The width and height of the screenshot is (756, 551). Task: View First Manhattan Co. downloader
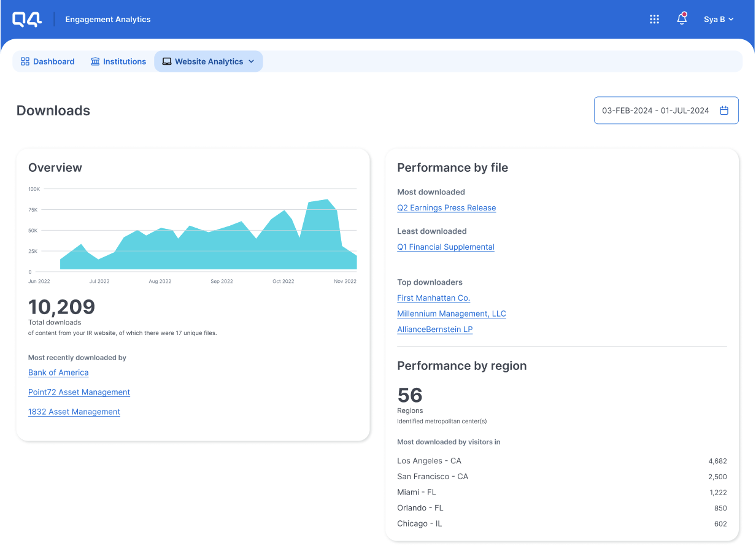433,298
